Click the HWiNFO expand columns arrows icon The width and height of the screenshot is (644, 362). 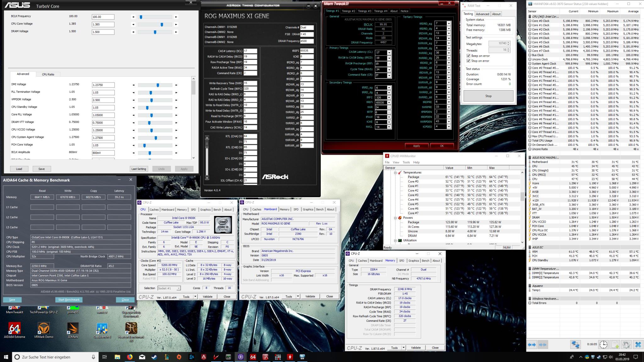coord(532,345)
